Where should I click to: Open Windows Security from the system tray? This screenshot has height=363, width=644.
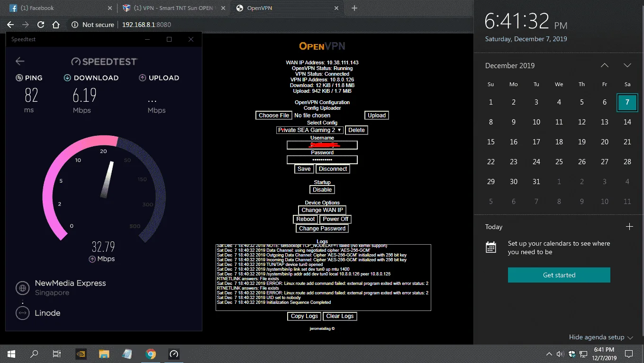(572, 354)
